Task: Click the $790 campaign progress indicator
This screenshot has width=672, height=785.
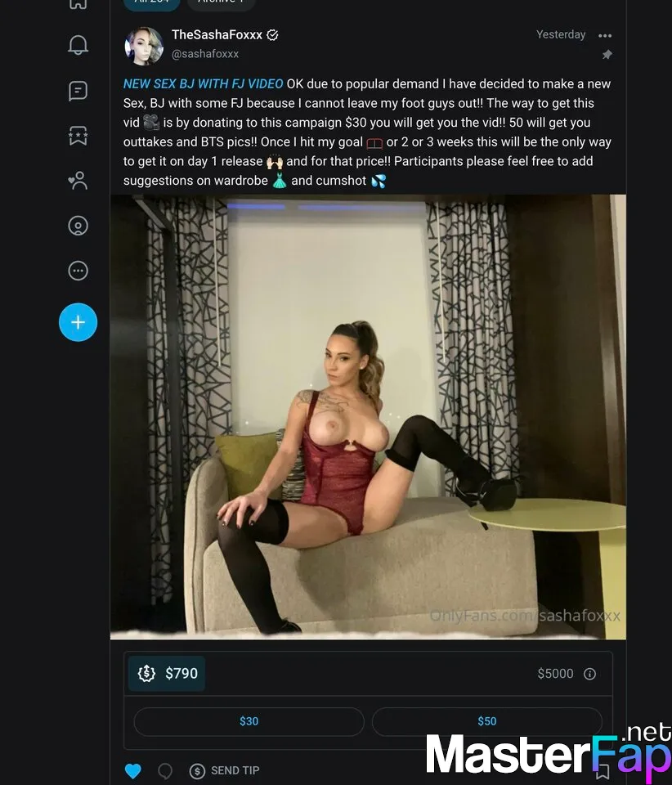Action: pos(168,674)
